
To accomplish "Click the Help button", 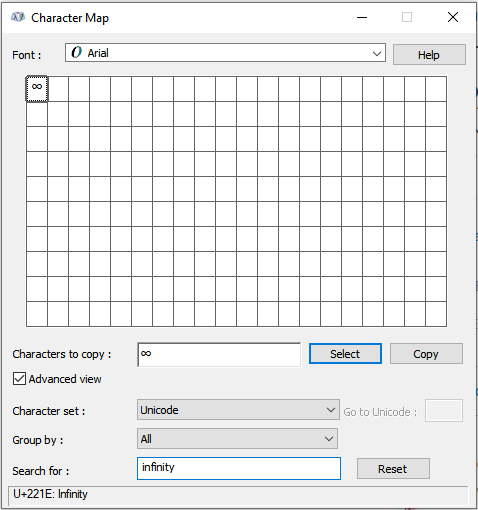I will tap(429, 55).
